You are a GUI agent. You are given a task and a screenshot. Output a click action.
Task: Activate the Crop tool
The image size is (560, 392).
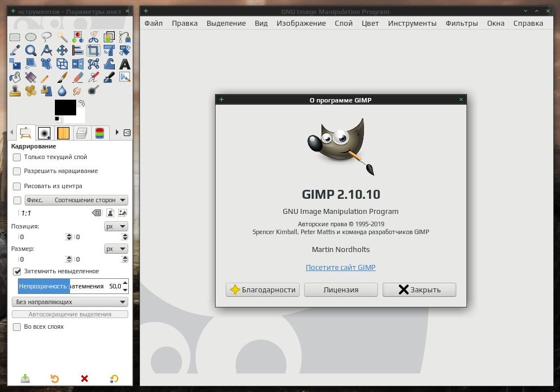point(93,50)
